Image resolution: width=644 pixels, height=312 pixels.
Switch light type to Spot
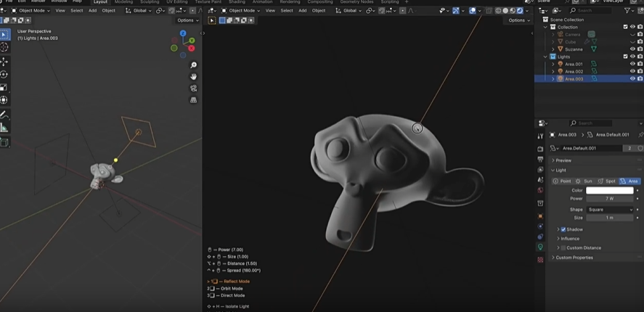point(607,181)
